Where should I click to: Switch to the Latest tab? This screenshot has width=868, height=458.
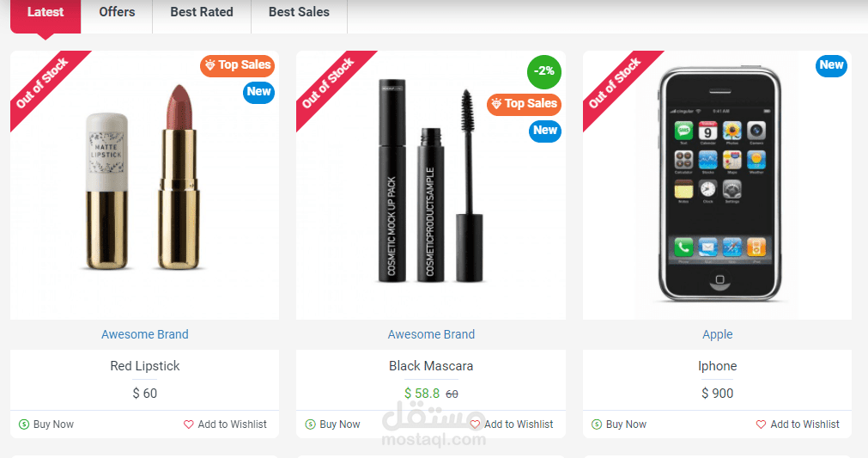[46, 13]
